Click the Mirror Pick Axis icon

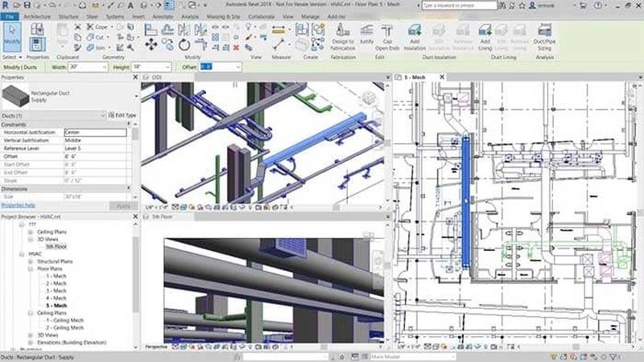(x=184, y=29)
